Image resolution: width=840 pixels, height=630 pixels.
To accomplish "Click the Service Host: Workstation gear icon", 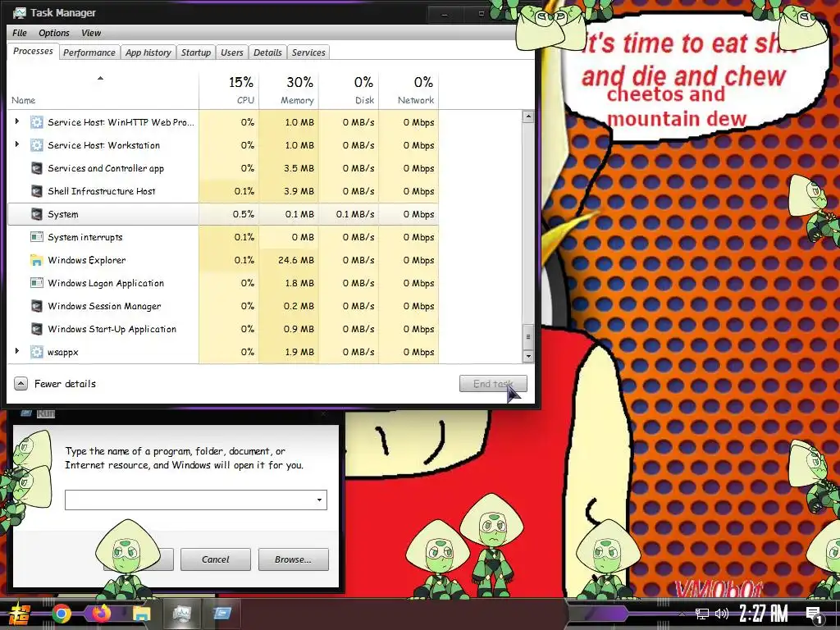I will point(36,145).
